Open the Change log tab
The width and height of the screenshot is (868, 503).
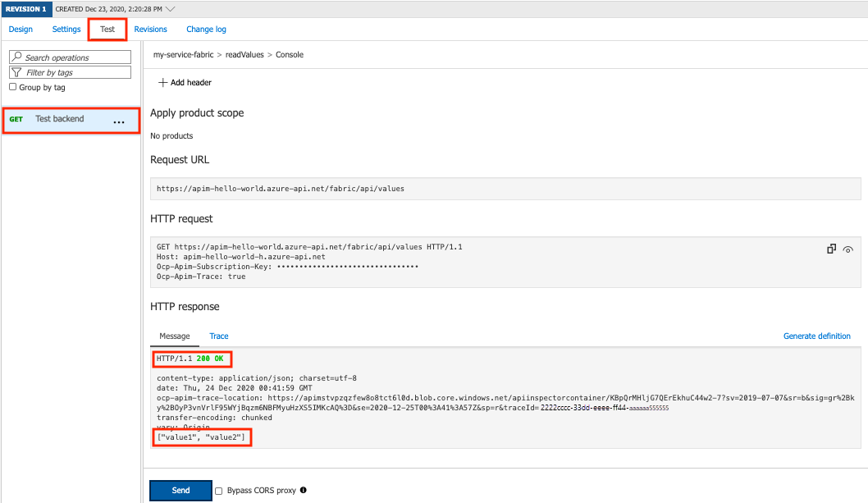(x=206, y=30)
